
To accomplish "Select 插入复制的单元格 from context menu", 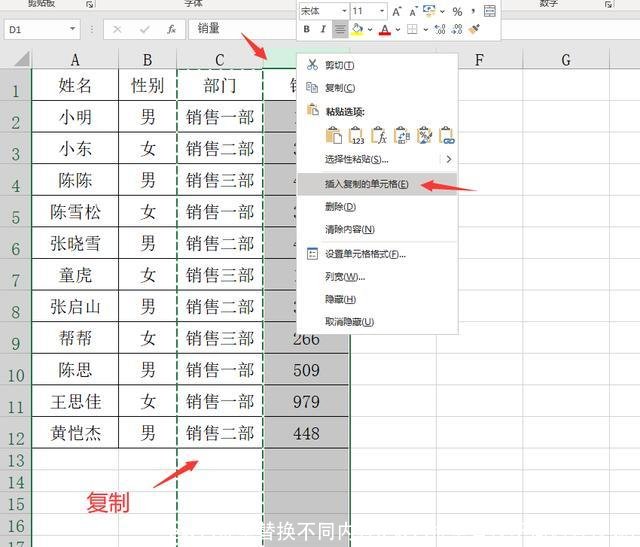I will tap(366, 184).
